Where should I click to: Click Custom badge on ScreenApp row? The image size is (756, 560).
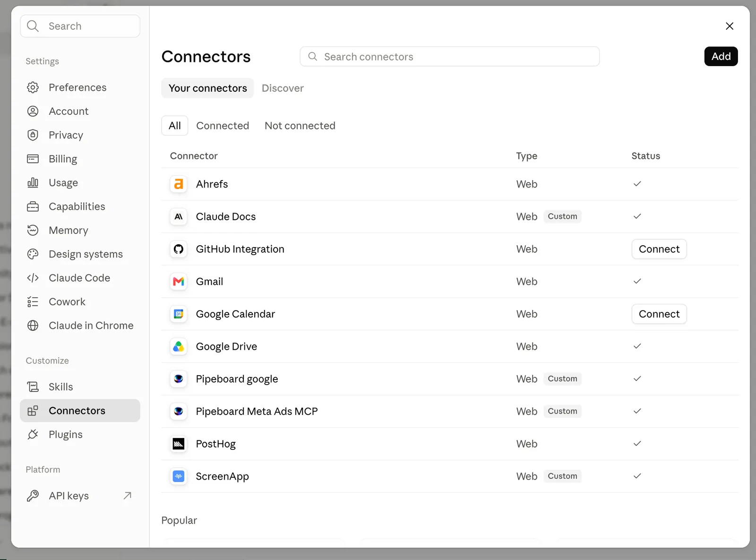pyautogui.click(x=562, y=476)
